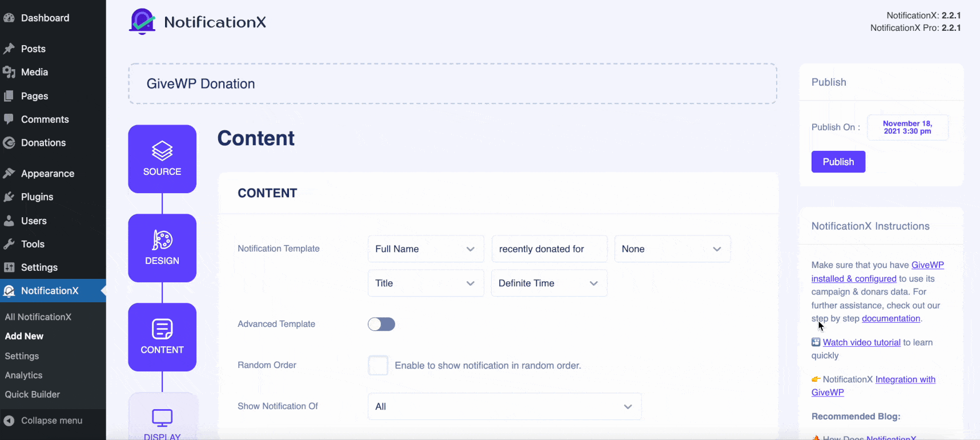Screen dimensions: 980x440
Task: Click the Comments bubble icon
Action: pyautogui.click(x=9, y=119)
